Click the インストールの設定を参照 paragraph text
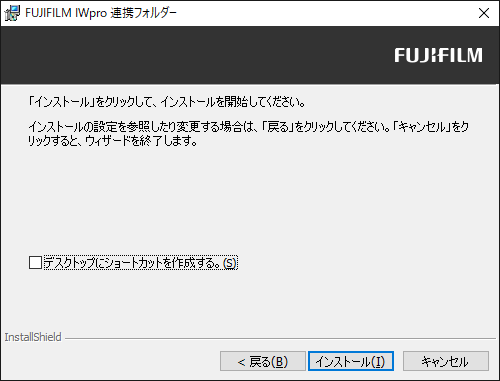Screen dimensions: 500x381 249,134
